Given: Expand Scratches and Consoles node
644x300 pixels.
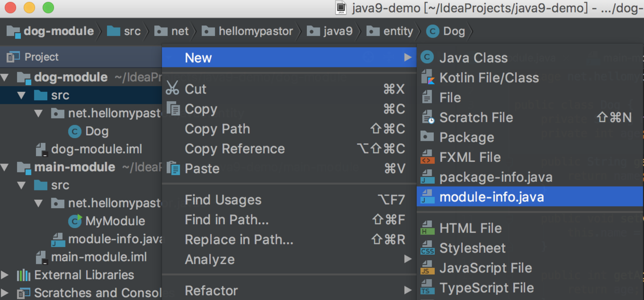Looking at the screenshot, I should pyautogui.click(x=5, y=293).
